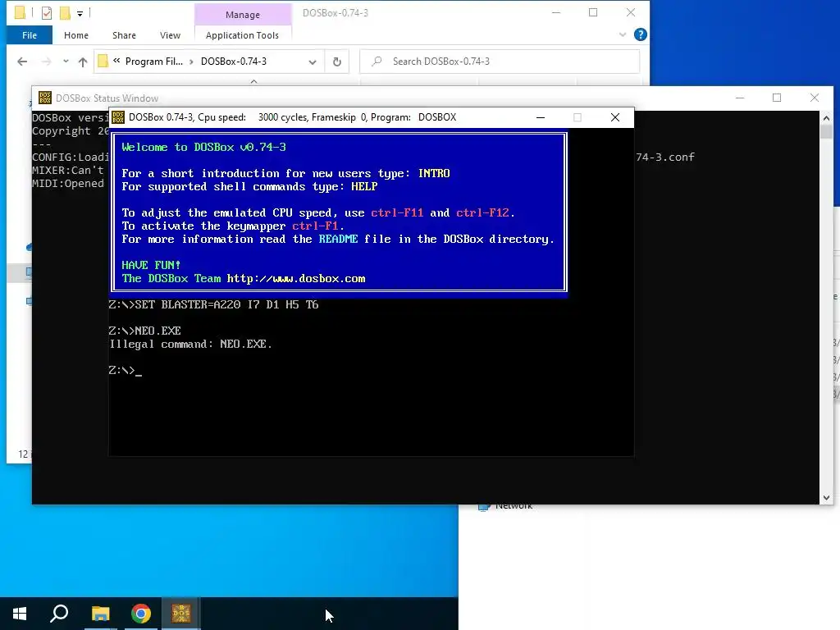
Task: Click the README word in welcome box
Action: point(338,239)
